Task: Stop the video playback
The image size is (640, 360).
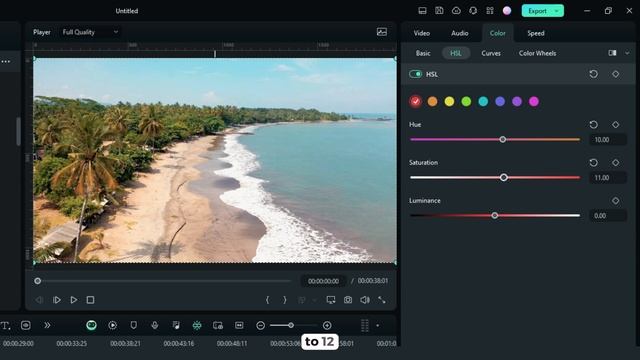Action: pos(91,300)
